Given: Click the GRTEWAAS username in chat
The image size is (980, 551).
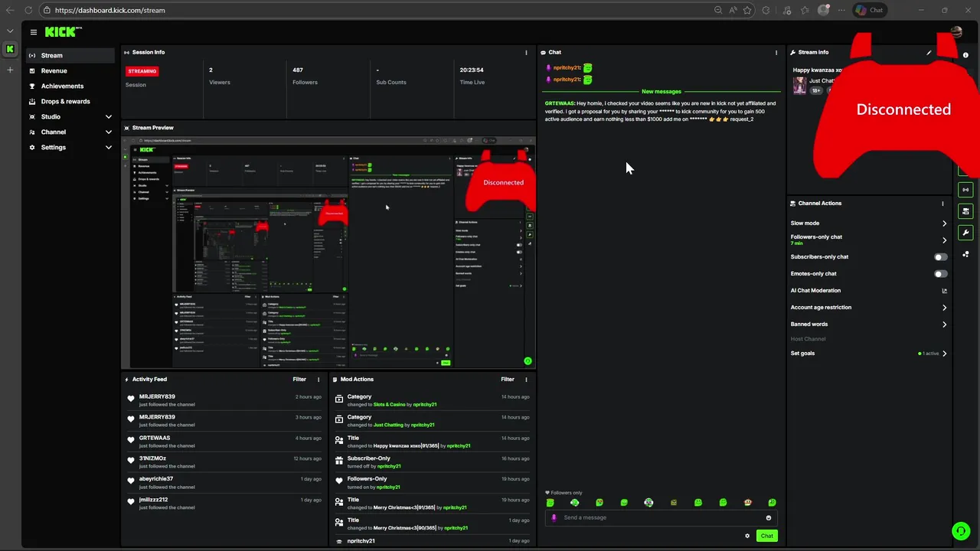Looking at the screenshot, I should point(559,103).
